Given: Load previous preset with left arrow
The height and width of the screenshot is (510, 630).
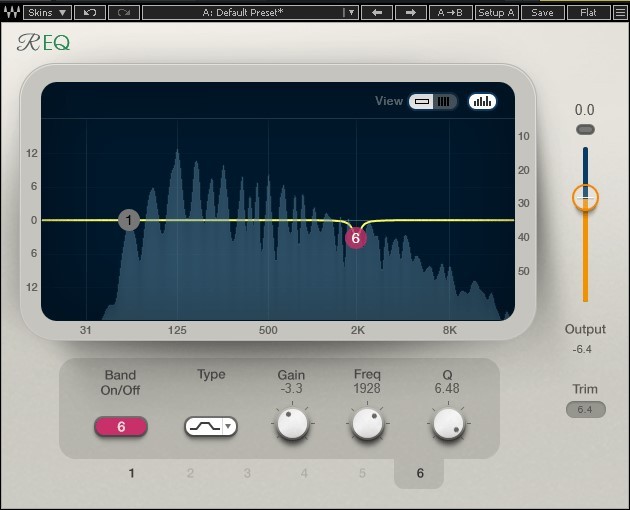Looking at the screenshot, I should tap(376, 12).
